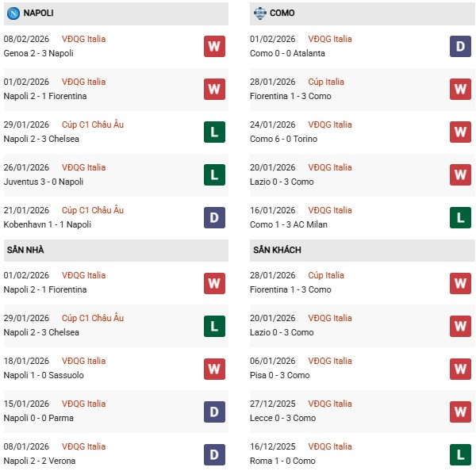Select Lazio 0 - 3 Como in Como's recent matches

pyautogui.click(x=283, y=182)
